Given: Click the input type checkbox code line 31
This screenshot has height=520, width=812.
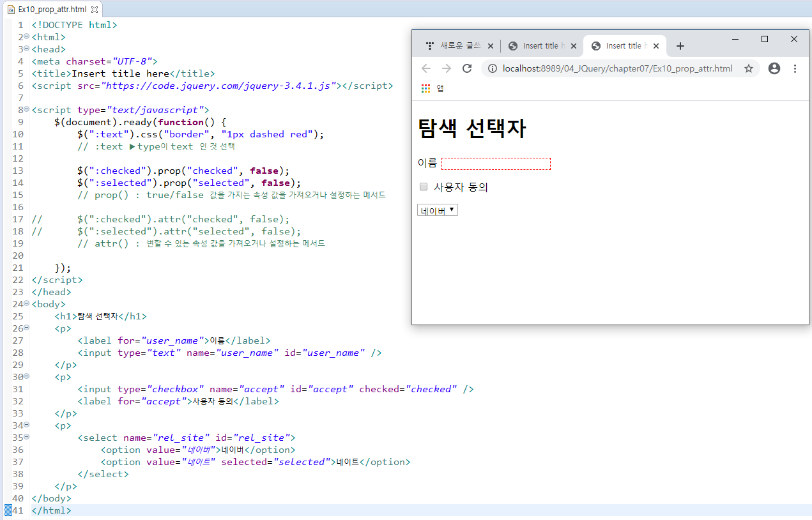Looking at the screenshot, I should (275, 389).
